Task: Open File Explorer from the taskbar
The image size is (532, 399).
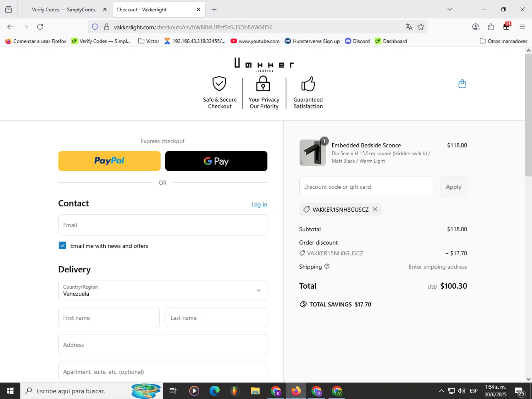Action: (x=255, y=391)
